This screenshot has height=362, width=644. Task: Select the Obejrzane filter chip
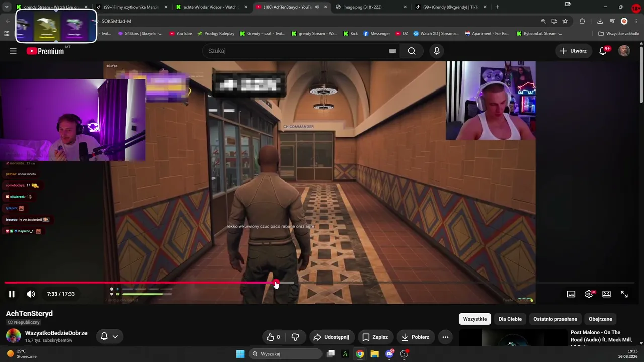600,319
